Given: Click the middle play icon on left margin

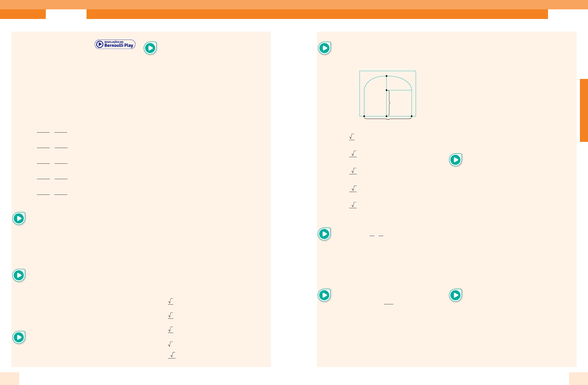Looking at the screenshot, I should pos(19,275).
